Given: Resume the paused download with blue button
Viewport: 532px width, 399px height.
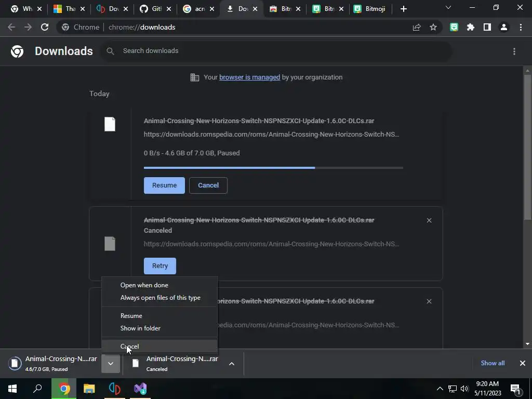Looking at the screenshot, I should pyautogui.click(x=164, y=185).
